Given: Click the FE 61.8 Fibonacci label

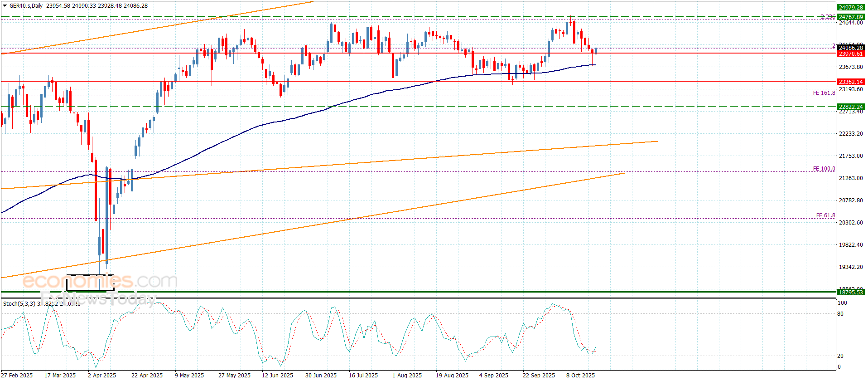Looking at the screenshot, I should [x=825, y=215].
